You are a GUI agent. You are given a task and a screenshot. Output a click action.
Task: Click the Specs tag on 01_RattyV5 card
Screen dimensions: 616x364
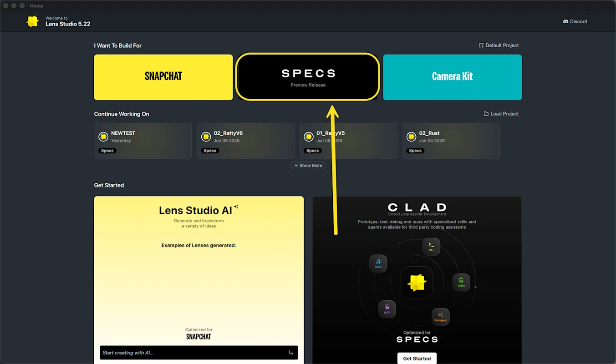click(313, 151)
